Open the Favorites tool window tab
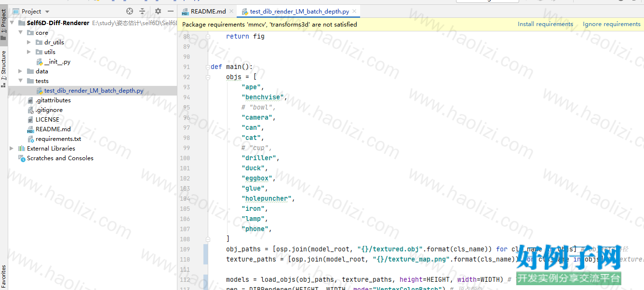 [x=4, y=277]
